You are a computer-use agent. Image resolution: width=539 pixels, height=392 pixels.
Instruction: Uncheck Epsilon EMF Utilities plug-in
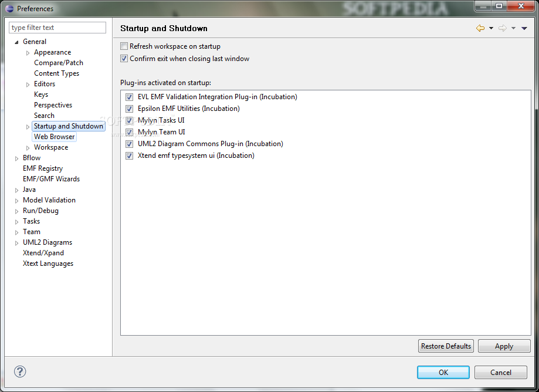(129, 109)
